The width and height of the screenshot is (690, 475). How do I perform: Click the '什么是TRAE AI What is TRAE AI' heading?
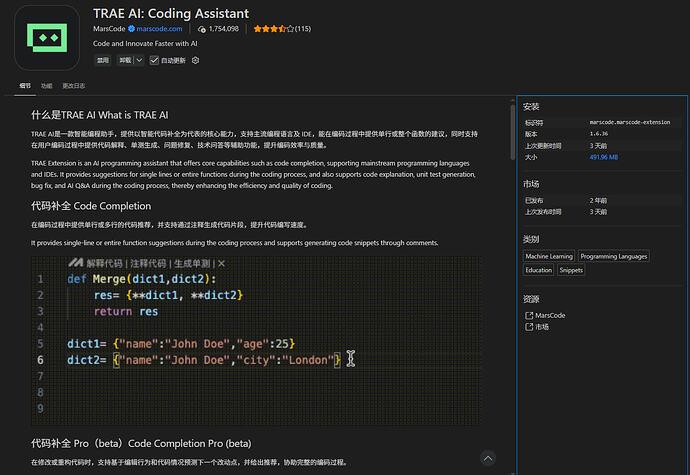[99, 115]
